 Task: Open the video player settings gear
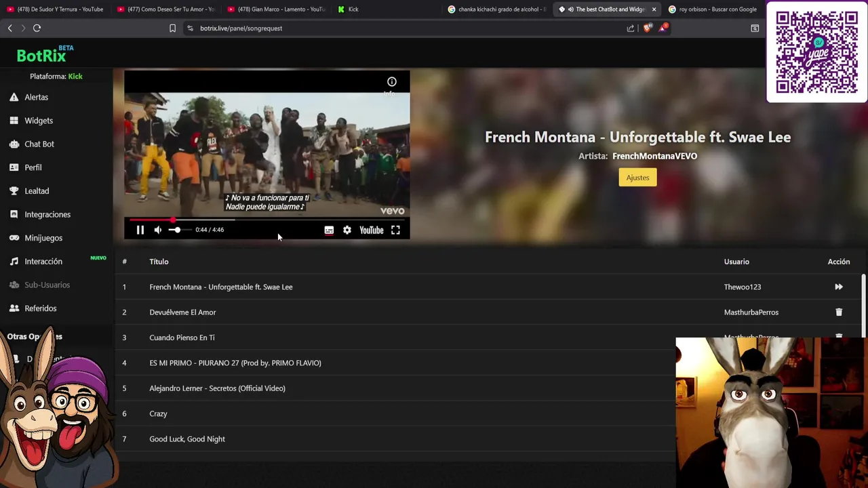pyautogui.click(x=347, y=230)
